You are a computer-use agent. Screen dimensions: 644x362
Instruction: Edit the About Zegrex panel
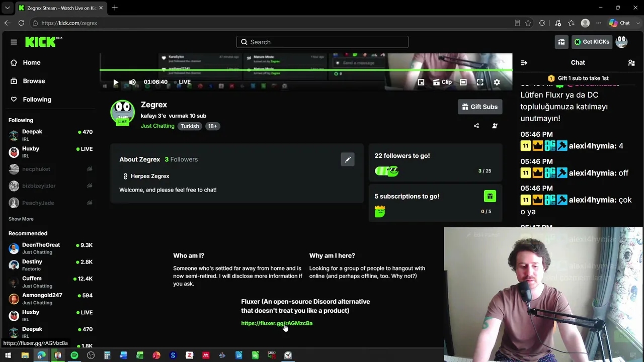coord(348,159)
